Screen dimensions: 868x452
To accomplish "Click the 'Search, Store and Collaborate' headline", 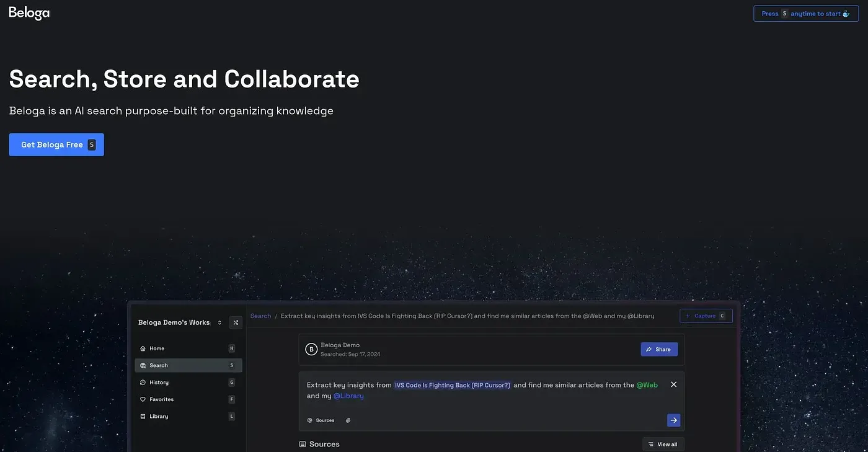I will point(184,79).
